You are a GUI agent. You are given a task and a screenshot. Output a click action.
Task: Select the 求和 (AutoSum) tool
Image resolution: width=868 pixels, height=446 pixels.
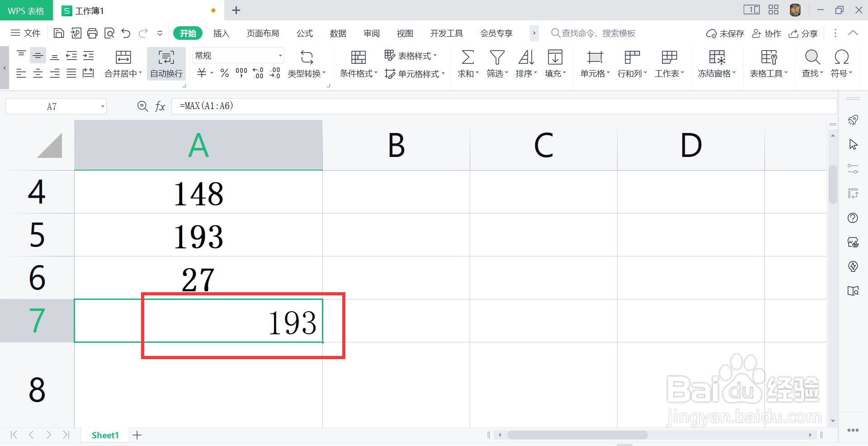[467, 63]
